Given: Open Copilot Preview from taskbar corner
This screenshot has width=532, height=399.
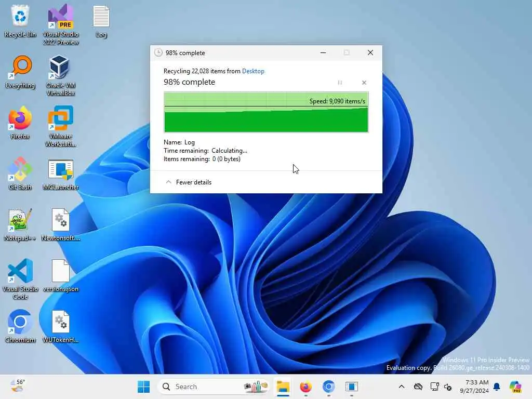Looking at the screenshot, I should point(515,387).
